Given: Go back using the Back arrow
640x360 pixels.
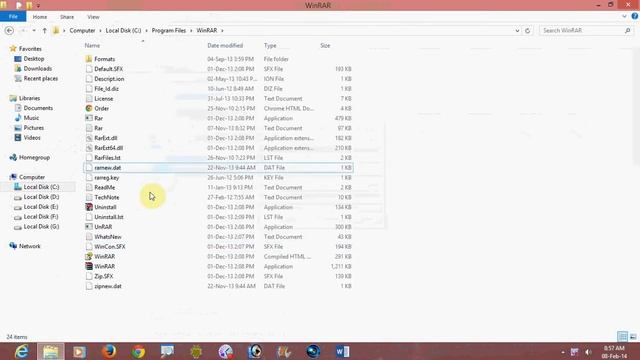Looking at the screenshot, I should pos(9,31).
